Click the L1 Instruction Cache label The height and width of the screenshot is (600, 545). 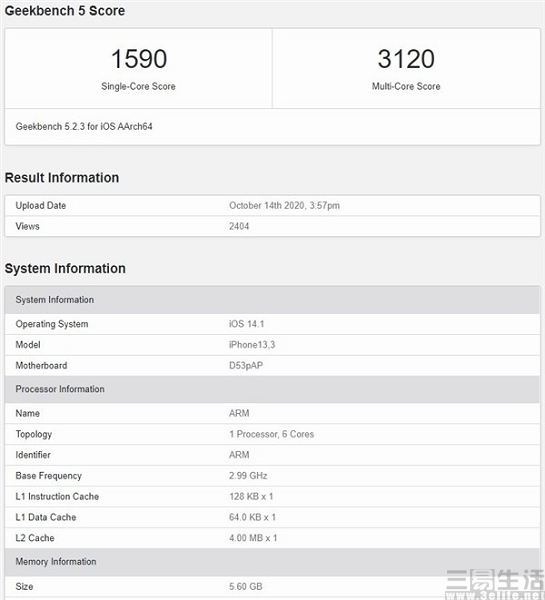pyautogui.click(x=57, y=496)
